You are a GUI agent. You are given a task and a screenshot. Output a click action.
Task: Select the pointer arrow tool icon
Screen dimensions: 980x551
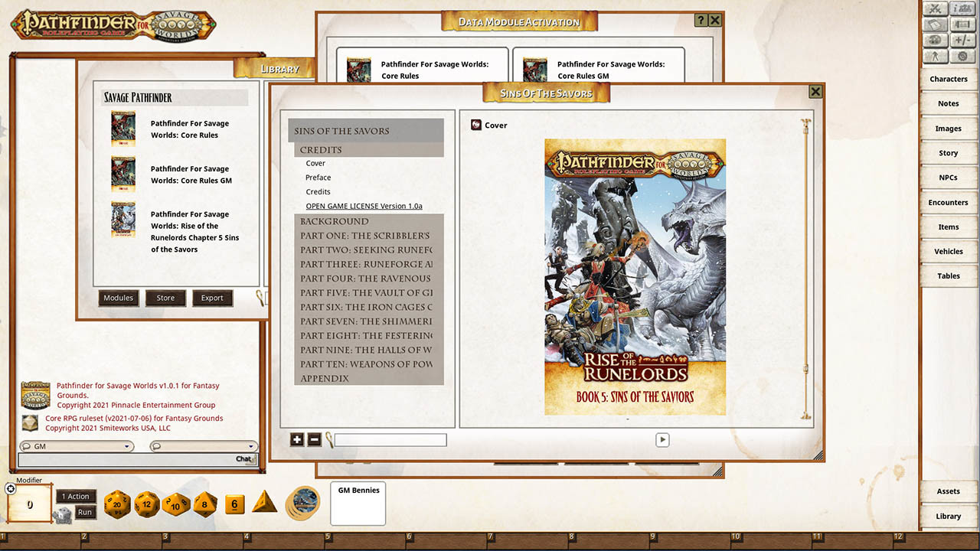coord(935,55)
